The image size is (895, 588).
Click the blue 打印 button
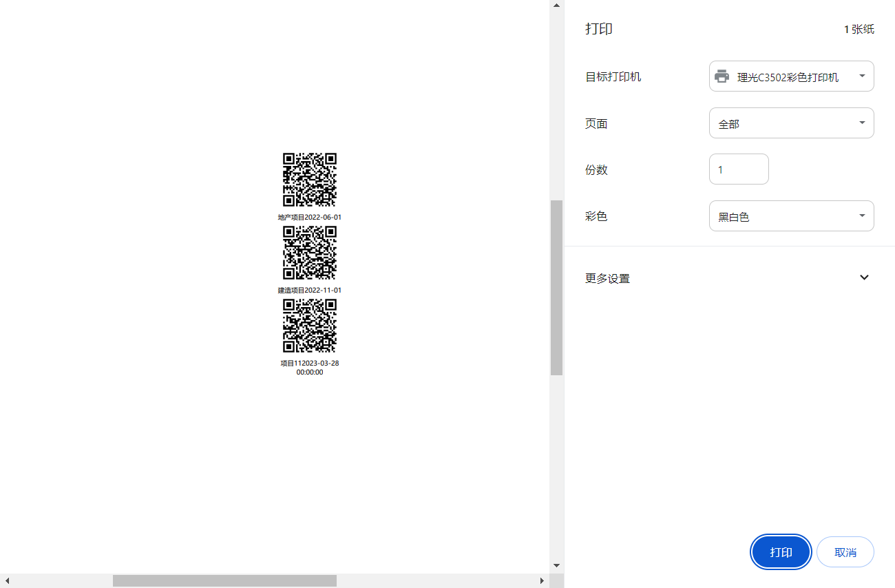click(x=781, y=552)
